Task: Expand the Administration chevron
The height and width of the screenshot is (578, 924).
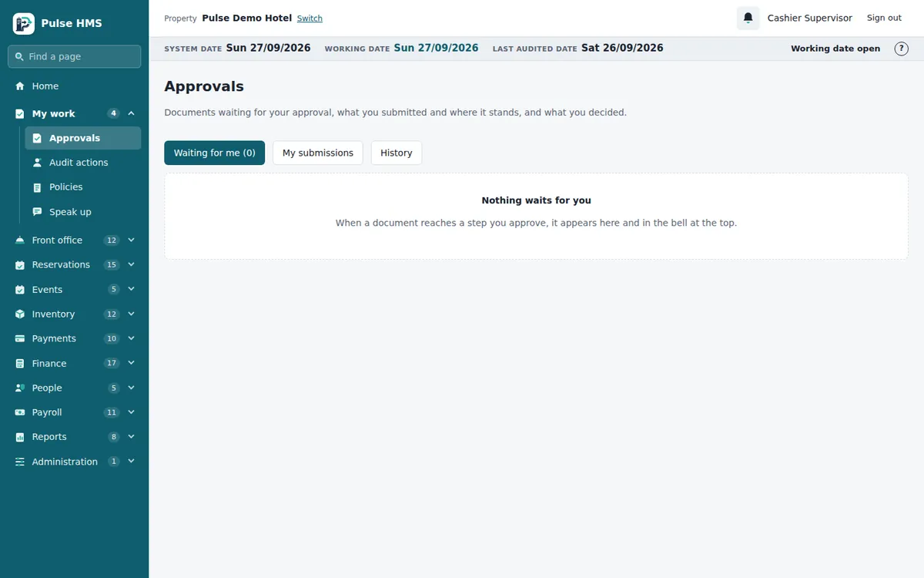Action: pyautogui.click(x=131, y=462)
